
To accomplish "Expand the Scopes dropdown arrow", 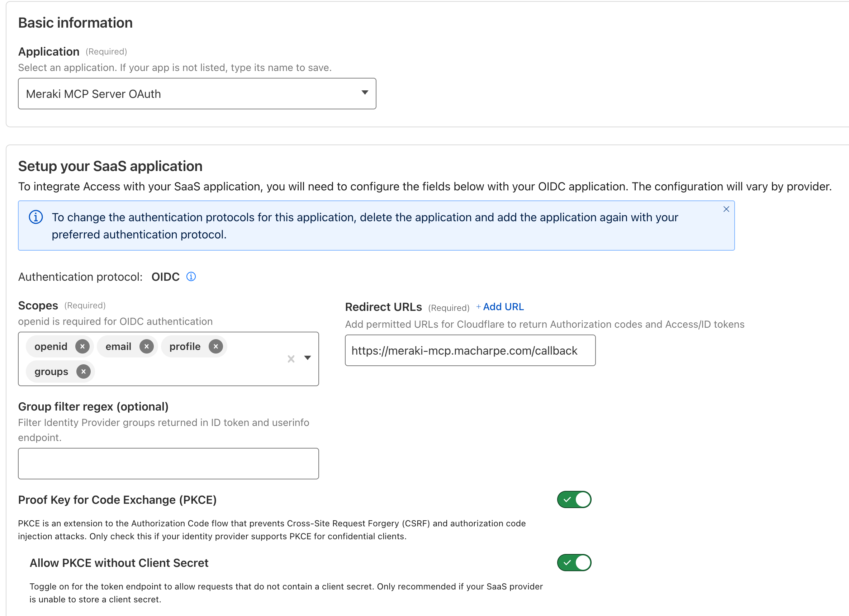I will point(307,358).
